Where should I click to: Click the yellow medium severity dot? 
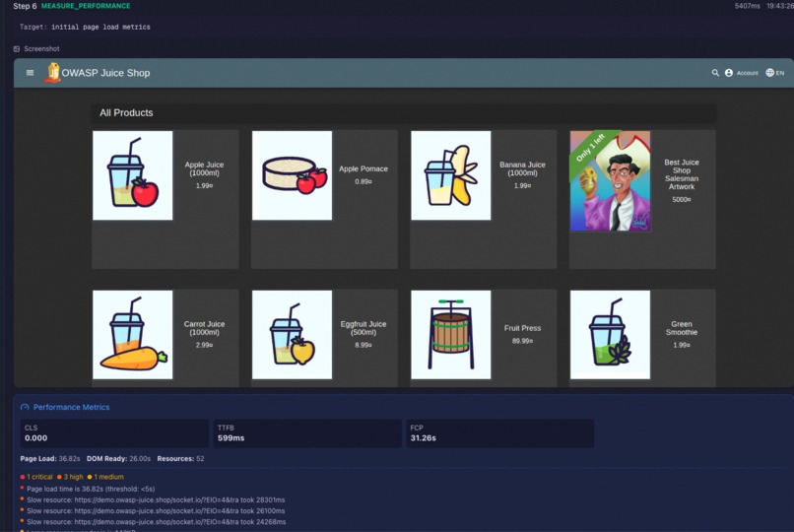tap(90, 477)
